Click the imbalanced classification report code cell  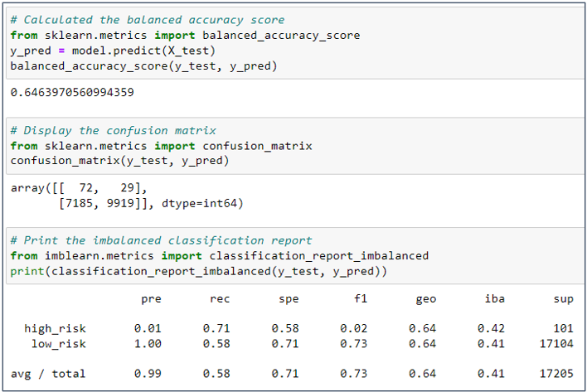(x=296, y=255)
